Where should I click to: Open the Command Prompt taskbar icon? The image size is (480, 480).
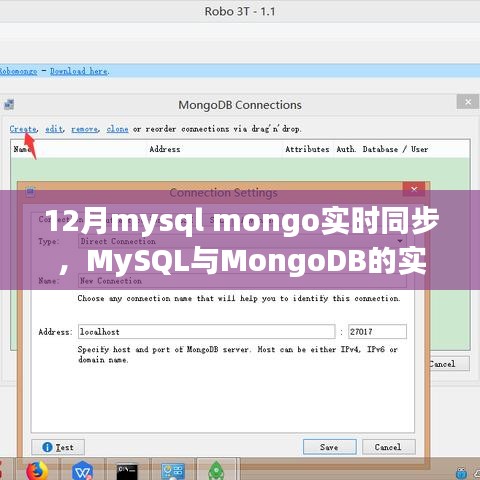tap(127, 472)
